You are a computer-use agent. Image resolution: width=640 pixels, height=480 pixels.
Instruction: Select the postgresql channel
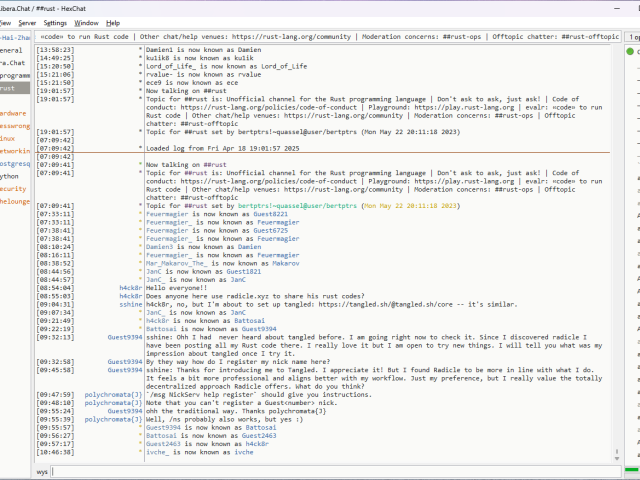pos(14,163)
